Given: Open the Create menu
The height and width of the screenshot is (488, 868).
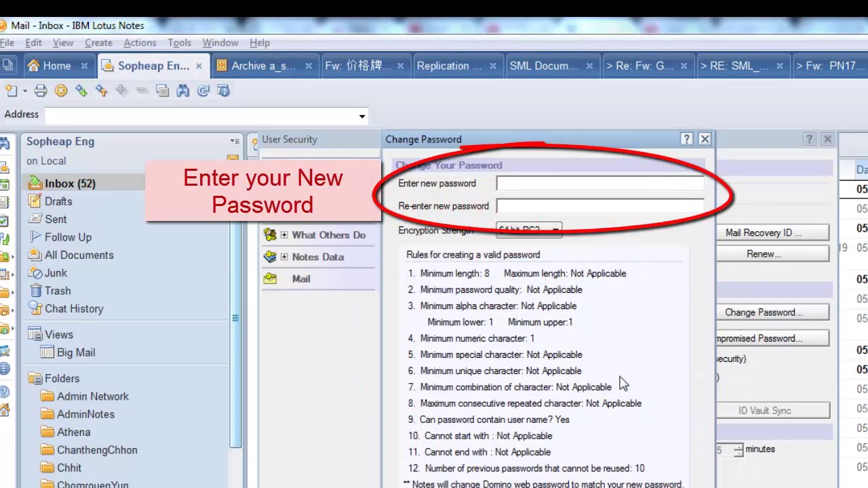Looking at the screenshot, I should [x=99, y=43].
